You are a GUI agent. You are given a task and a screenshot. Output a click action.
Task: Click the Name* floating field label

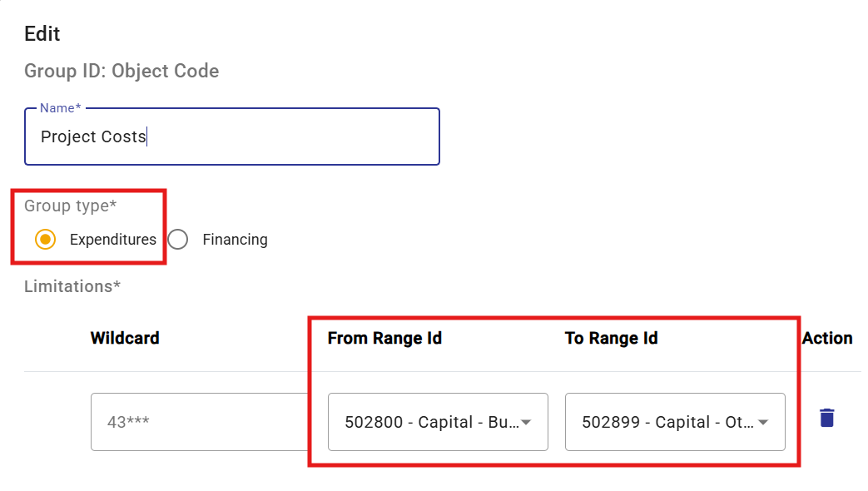(61, 108)
